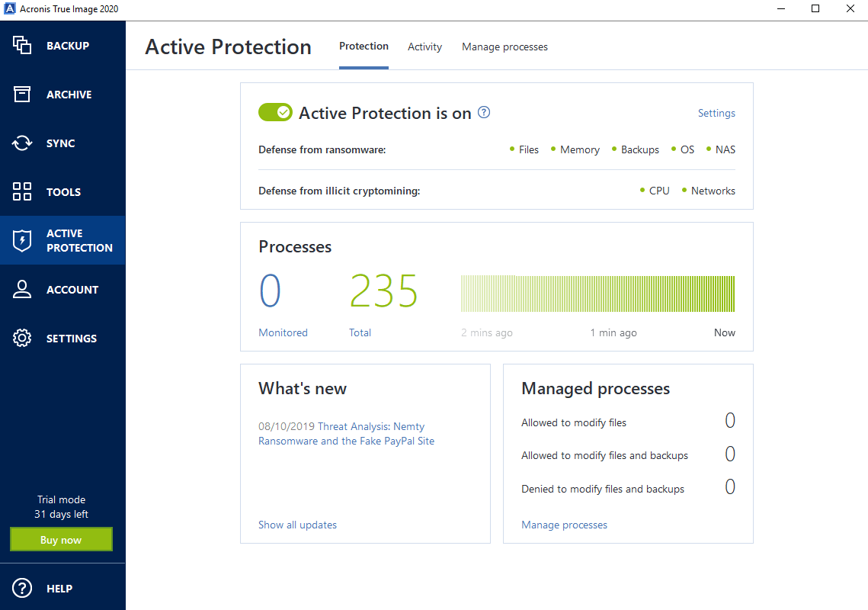868x610 pixels.
Task: Click the Sync arrows icon
Action: [x=22, y=143]
